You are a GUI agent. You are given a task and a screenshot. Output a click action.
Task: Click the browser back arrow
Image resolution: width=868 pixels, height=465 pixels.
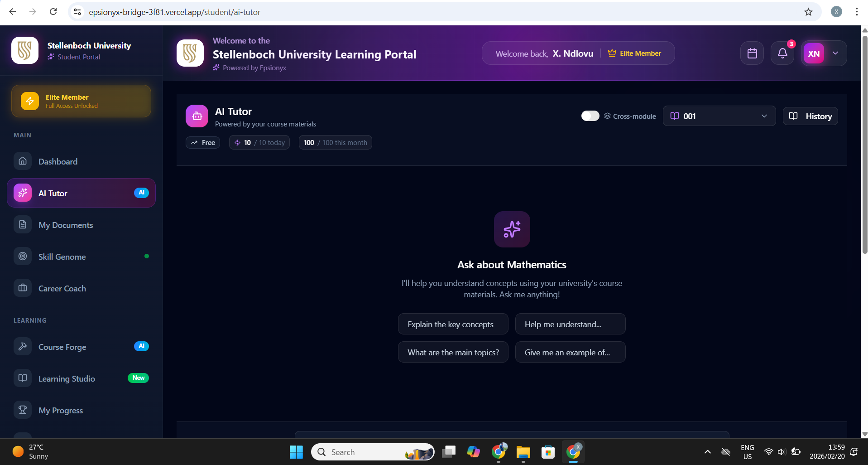[13, 12]
